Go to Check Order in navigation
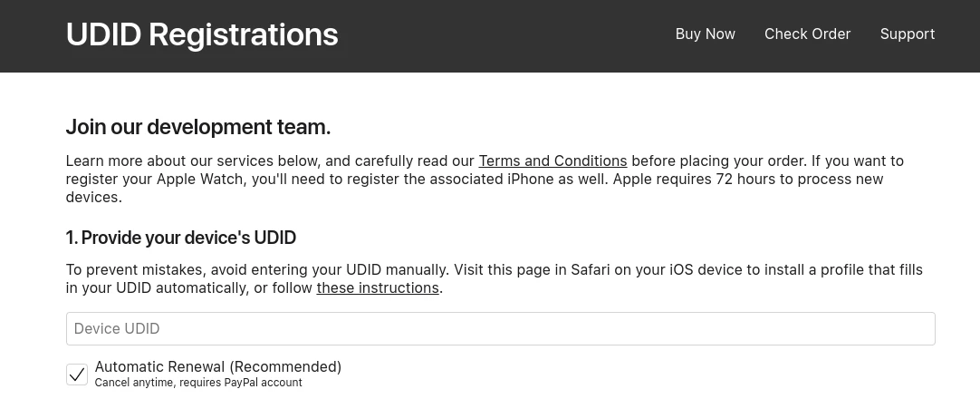Image resolution: width=980 pixels, height=399 pixels. (x=807, y=34)
